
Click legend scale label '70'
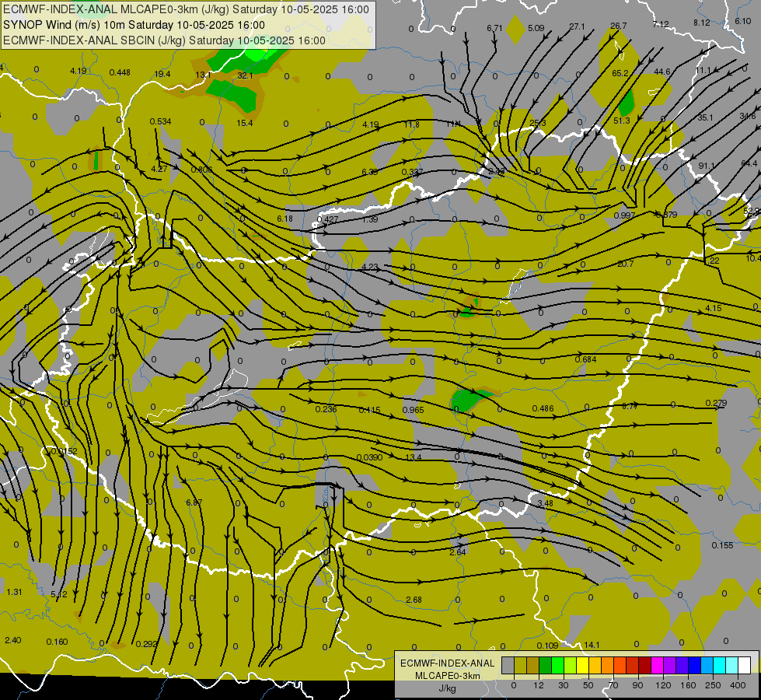(613, 685)
